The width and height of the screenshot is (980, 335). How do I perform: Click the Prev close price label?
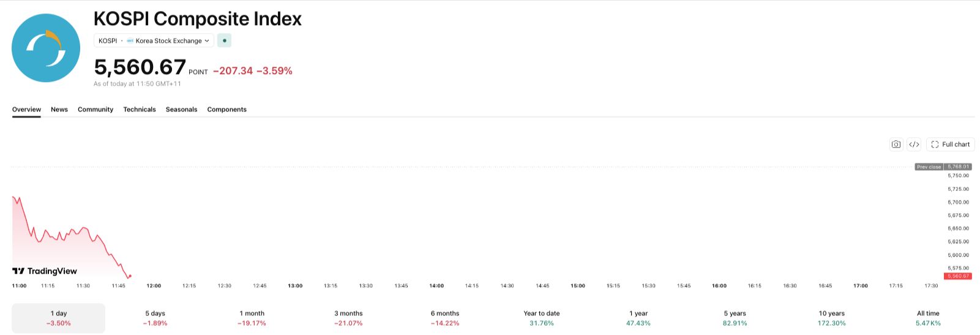pos(943,167)
